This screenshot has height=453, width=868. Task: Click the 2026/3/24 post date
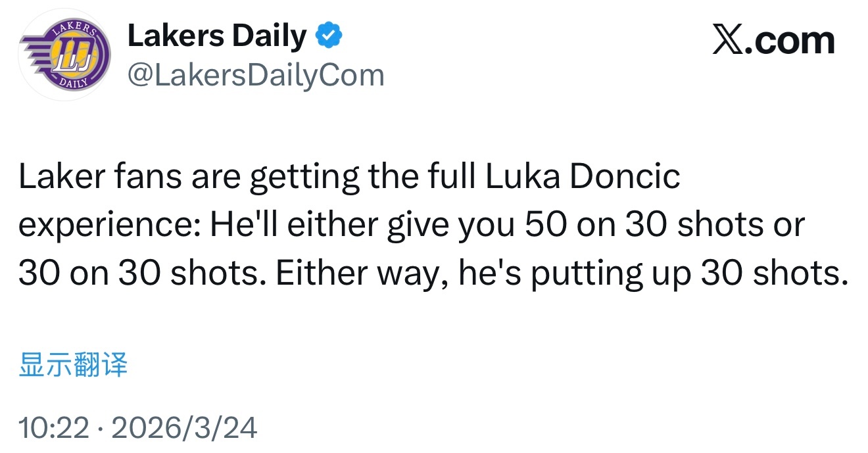pos(184,428)
